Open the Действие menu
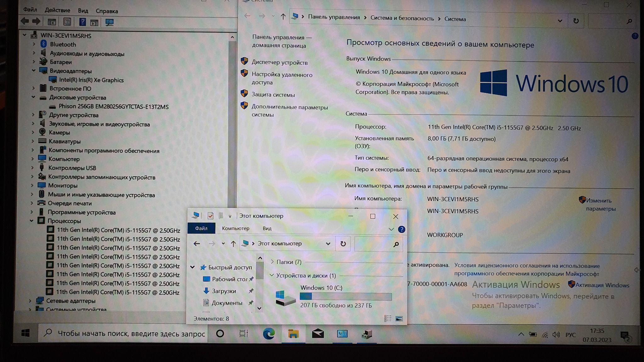This screenshot has height=362, width=644. 57,10
